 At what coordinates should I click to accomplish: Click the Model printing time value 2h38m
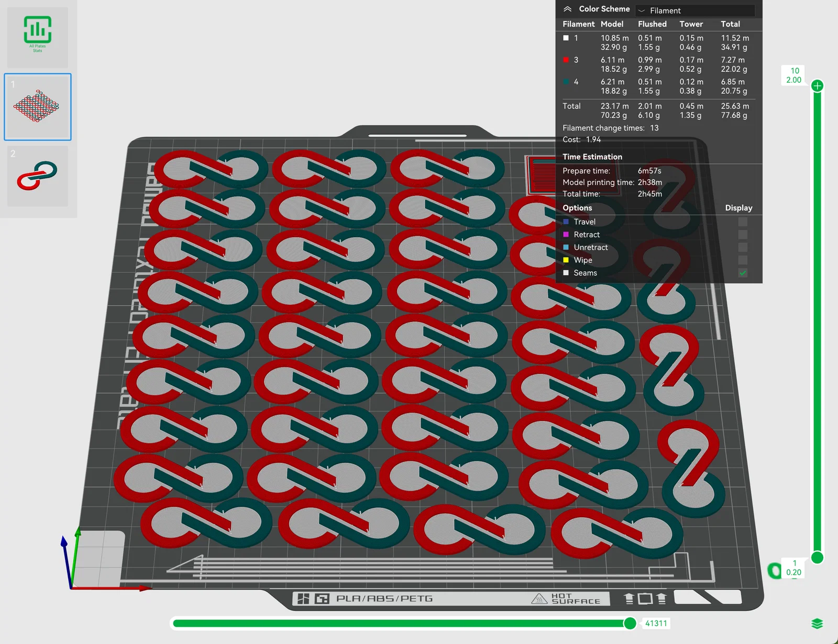point(650,182)
